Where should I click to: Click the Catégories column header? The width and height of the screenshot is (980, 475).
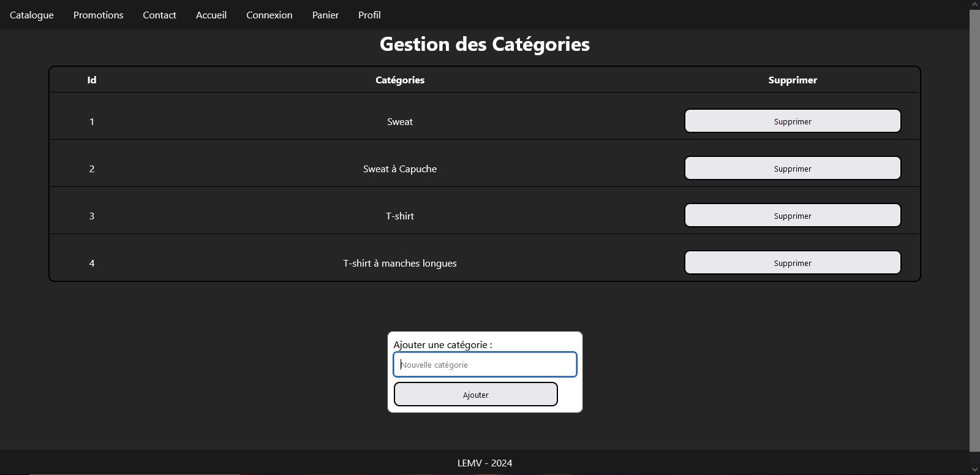pyautogui.click(x=400, y=80)
